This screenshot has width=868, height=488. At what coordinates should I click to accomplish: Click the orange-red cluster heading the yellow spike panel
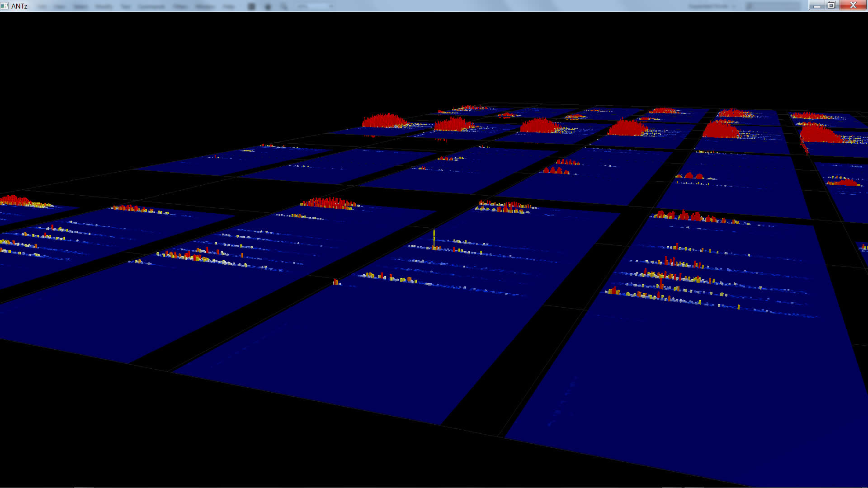point(504,207)
